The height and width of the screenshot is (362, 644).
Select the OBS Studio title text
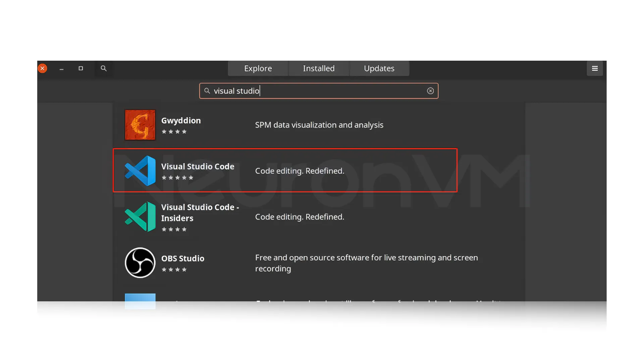(x=182, y=258)
